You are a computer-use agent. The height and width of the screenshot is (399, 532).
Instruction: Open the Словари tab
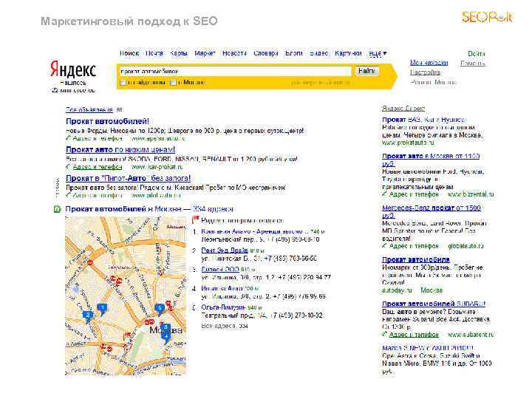coord(266,53)
